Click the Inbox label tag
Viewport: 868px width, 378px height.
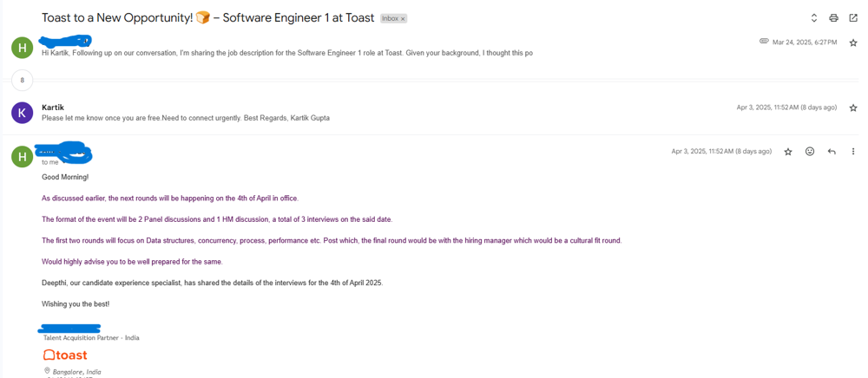coord(390,18)
